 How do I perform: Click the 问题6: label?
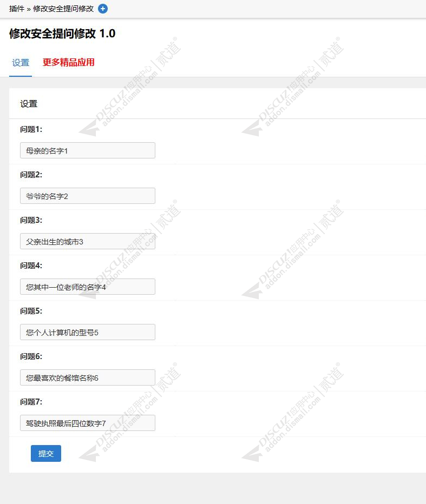(x=31, y=356)
